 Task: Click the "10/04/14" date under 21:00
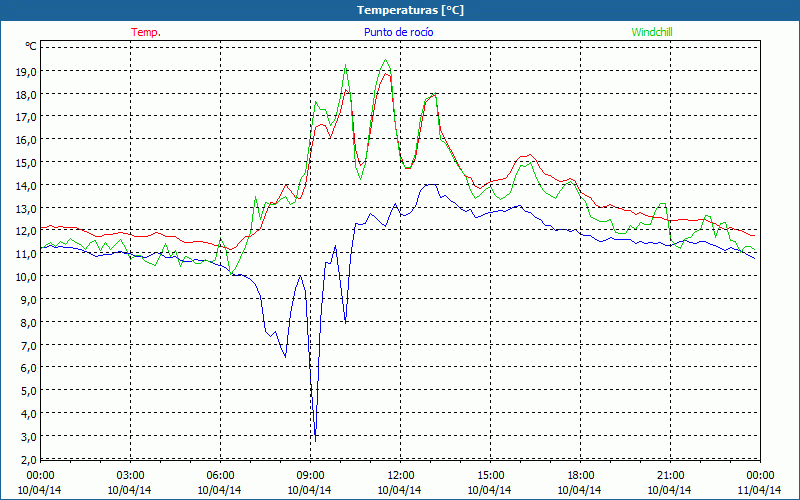point(670,490)
